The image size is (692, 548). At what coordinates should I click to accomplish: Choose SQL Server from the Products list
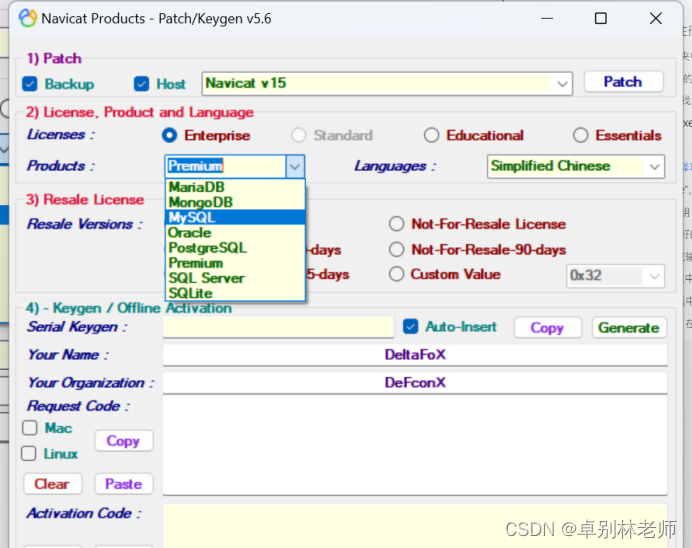coord(235,278)
